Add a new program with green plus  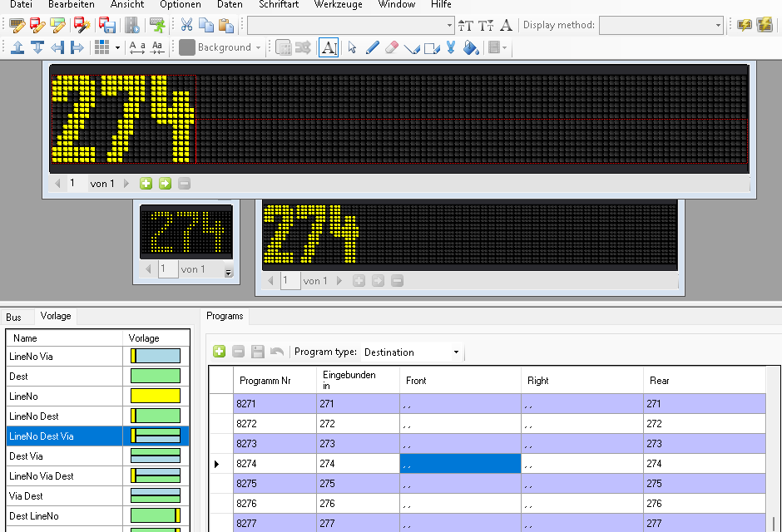click(x=219, y=352)
